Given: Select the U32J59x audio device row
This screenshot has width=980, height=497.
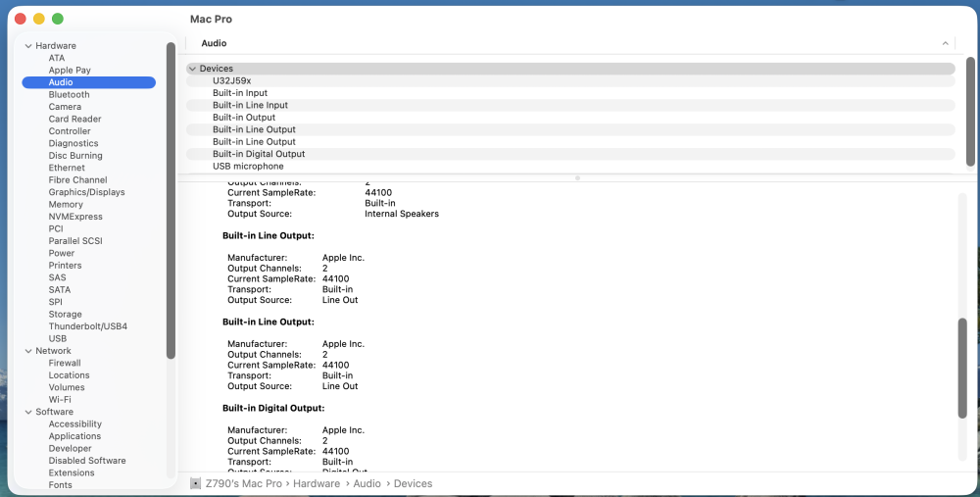Looking at the screenshot, I should 570,80.
